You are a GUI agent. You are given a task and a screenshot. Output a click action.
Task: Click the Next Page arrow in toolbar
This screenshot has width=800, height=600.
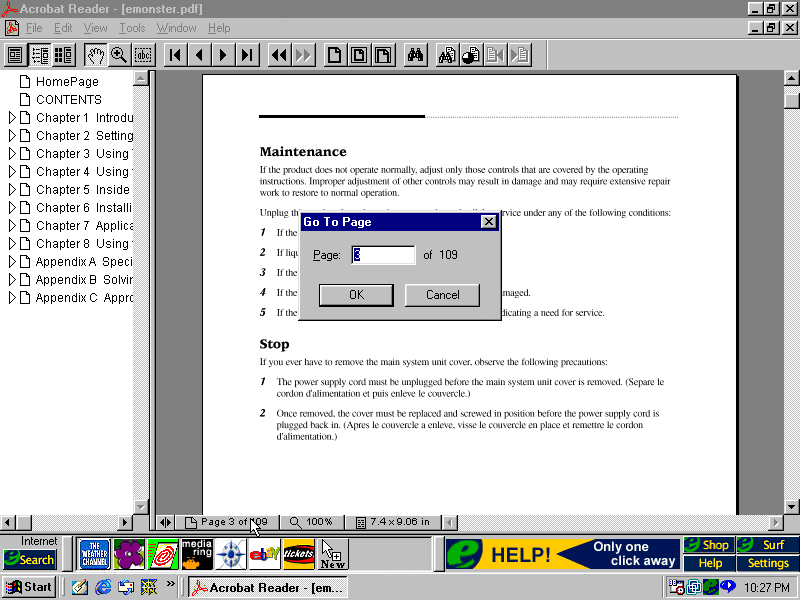point(223,55)
